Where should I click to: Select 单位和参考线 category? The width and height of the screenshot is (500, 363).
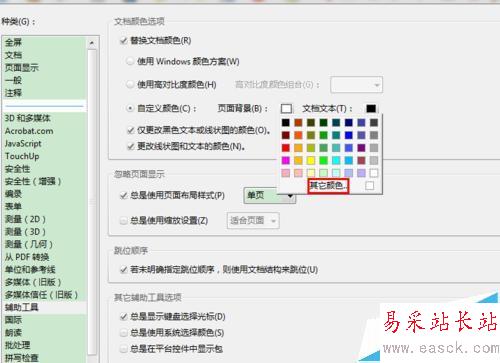click(x=30, y=269)
